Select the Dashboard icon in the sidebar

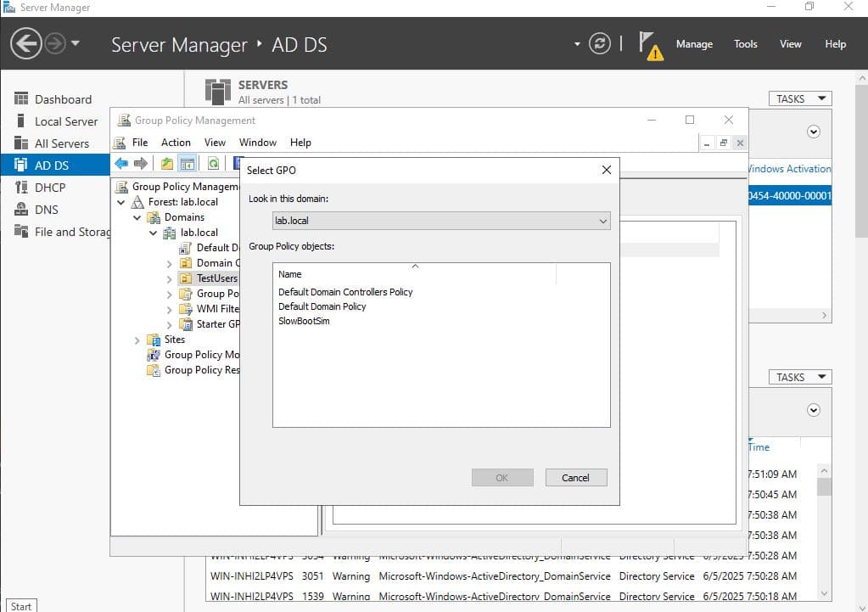point(21,99)
